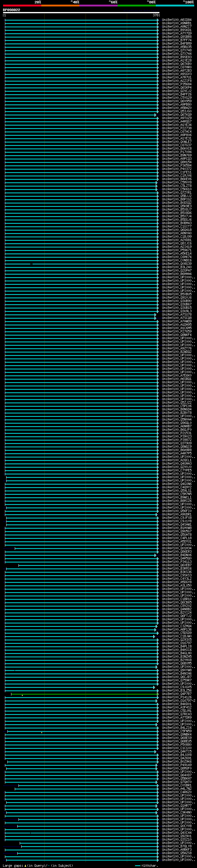Select the UniRef100_B9SE83 label
The width and height of the screenshot is (197, 868).
click(176, 57)
